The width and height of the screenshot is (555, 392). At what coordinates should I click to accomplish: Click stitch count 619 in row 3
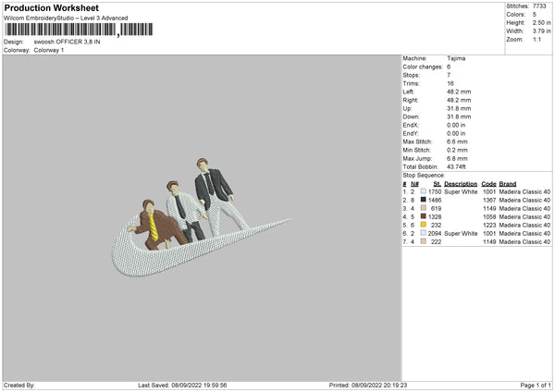[x=436, y=208]
